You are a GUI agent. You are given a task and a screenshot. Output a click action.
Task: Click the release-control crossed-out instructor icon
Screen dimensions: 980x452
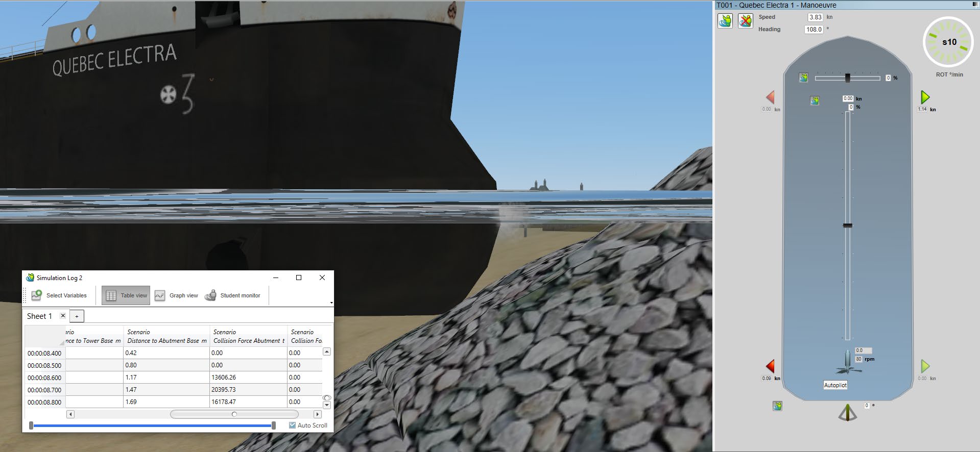point(746,21)
